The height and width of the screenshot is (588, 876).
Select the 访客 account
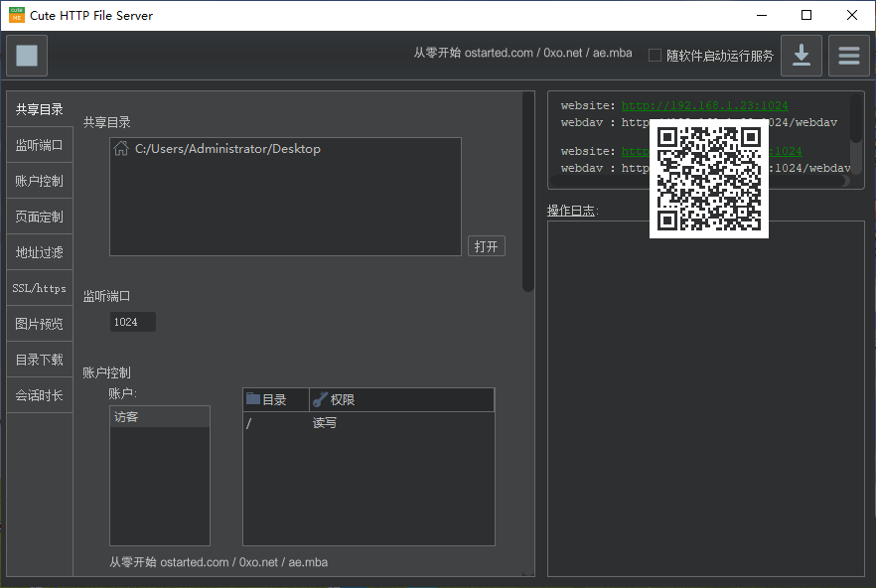coord(159,417)
